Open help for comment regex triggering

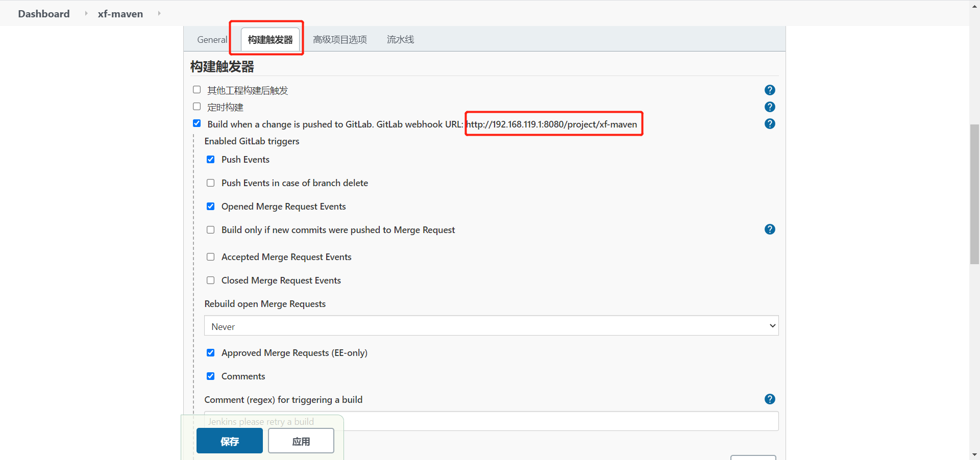[770, 399]
